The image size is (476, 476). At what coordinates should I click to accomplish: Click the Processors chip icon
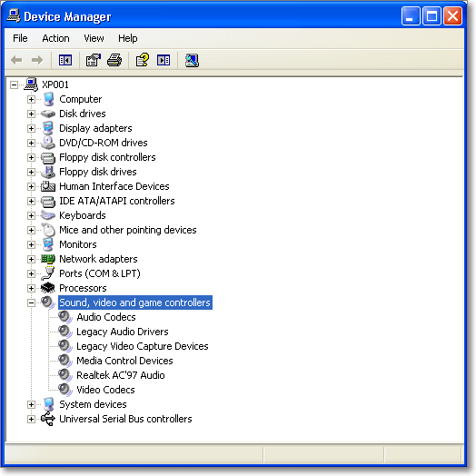click(47, 288)
